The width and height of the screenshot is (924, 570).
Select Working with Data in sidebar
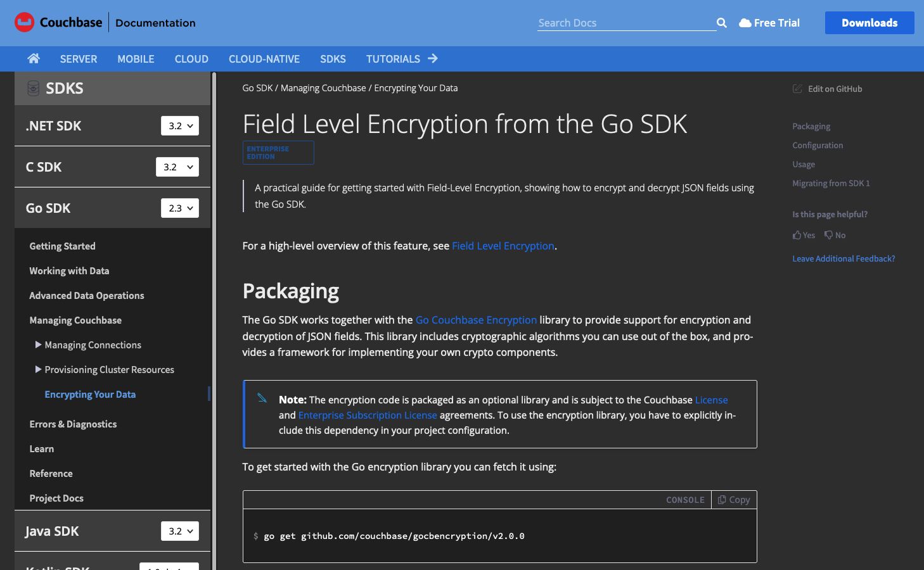point(69,270)
